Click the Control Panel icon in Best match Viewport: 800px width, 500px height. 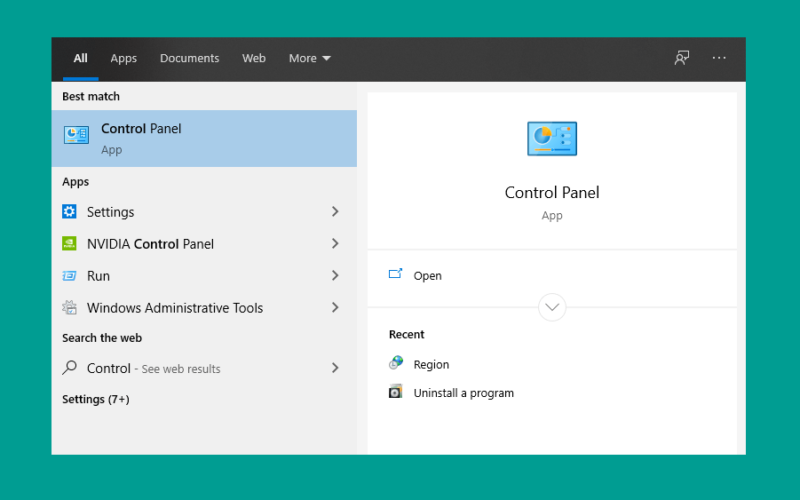click(x=77, y=135)
